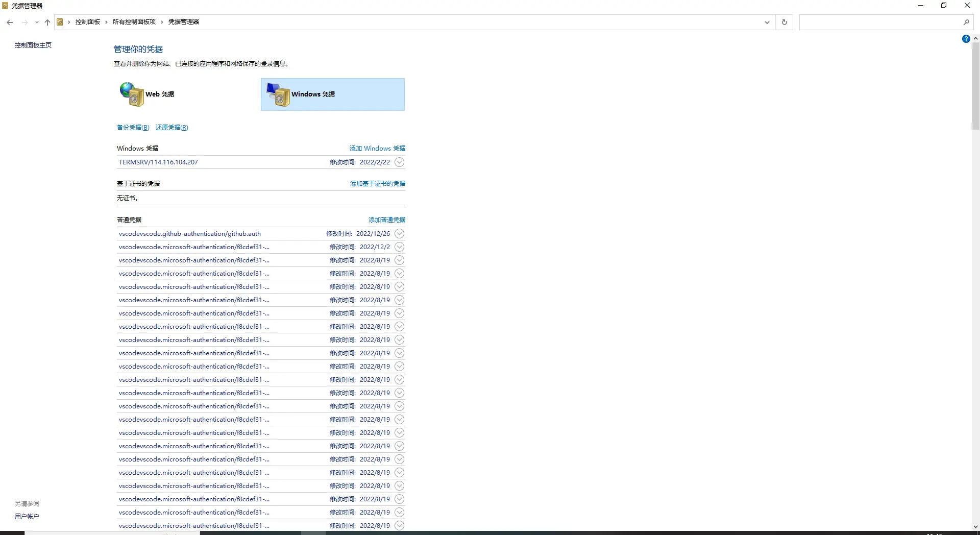Screen dimensions: 980x535
Task: Click 所有控制面板项 breadcrumb item
Action: pyautogui.click(x=134, y=22)
